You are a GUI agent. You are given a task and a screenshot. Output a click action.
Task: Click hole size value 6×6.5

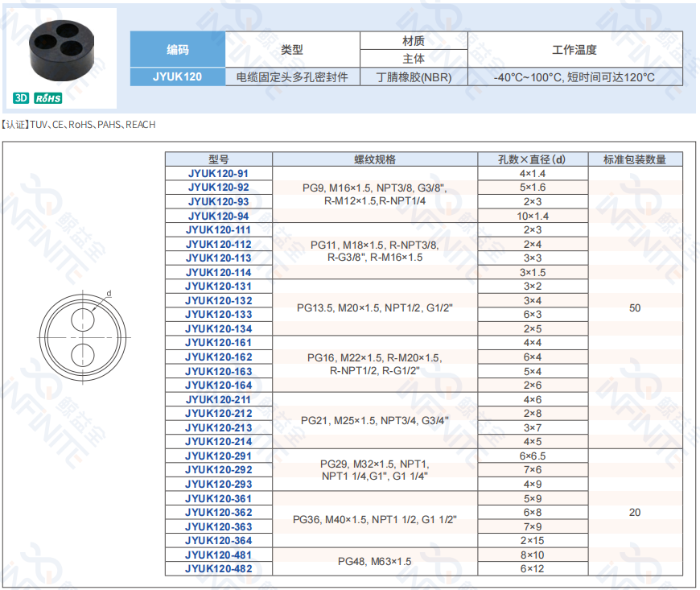point(533,456)
